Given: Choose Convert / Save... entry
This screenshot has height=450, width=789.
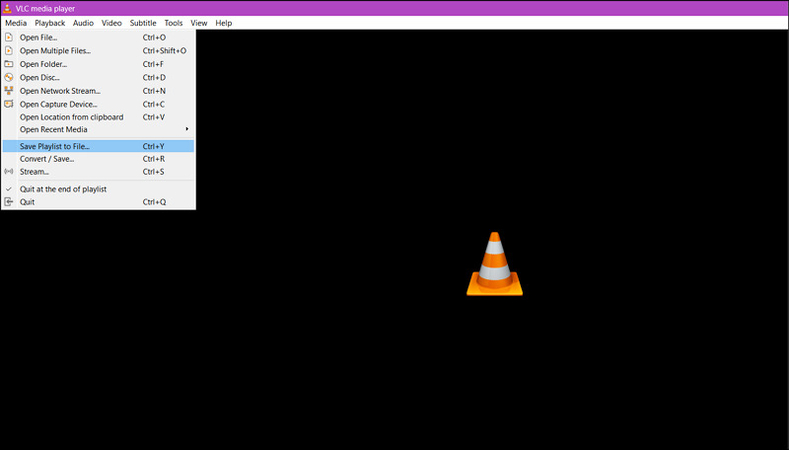Looking at the screenshot, I should 98,159.
